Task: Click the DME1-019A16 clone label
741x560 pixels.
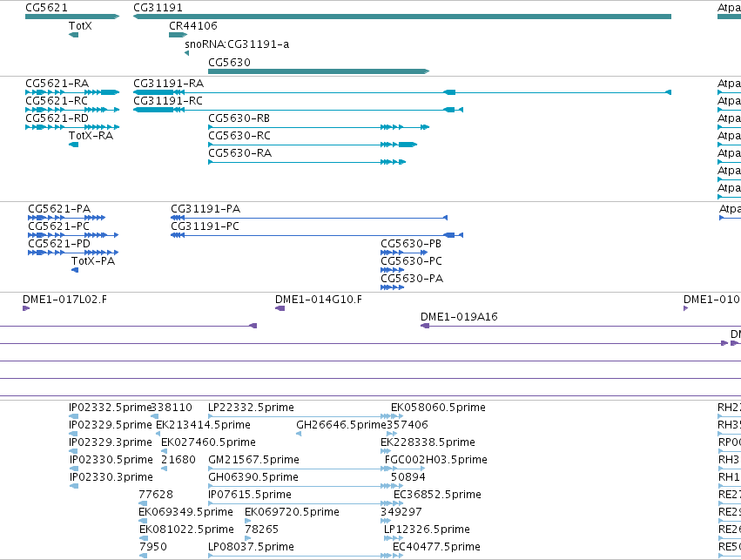Action: click(460, 317)
